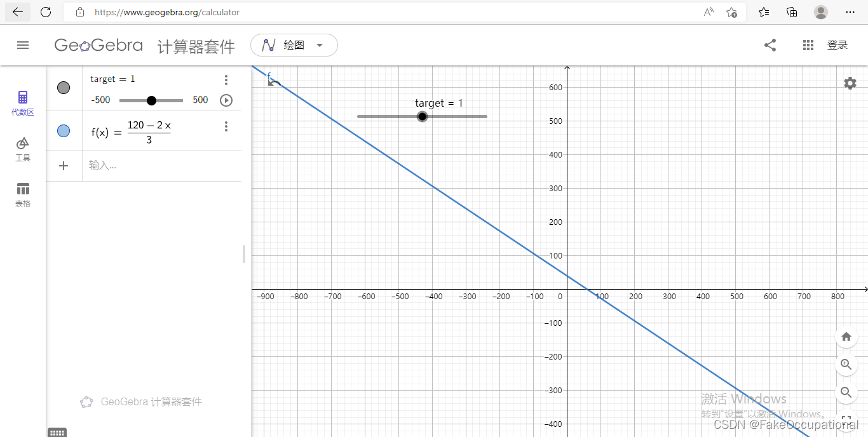This screenshot has height=437, width=868.
Task: Open graphics view settings gear
Action: tap(850, 83)
